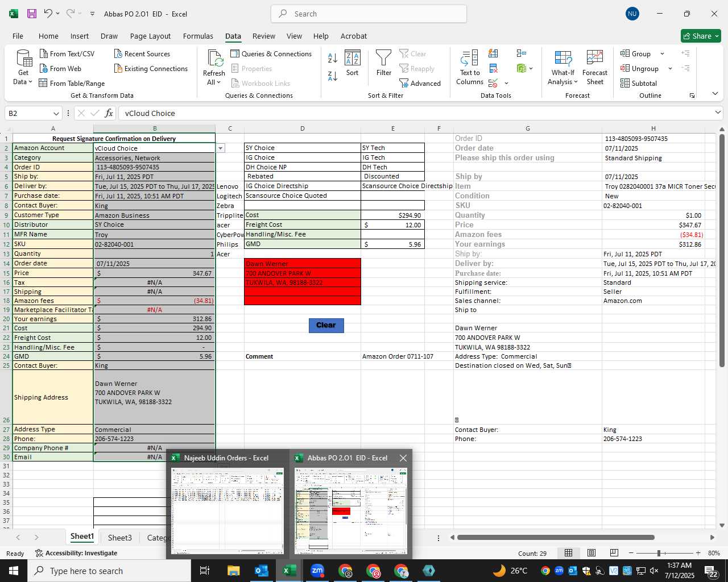This screenshot has height=582, width=728.
Task: Click the Subtotal button
Action: [639, 83]
